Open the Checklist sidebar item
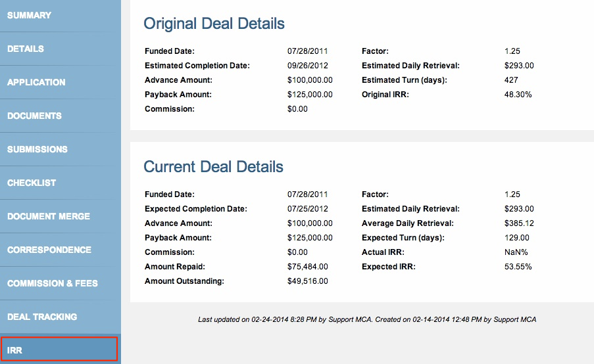The height and width of the screenshot is (364, 594). (61, 183)
